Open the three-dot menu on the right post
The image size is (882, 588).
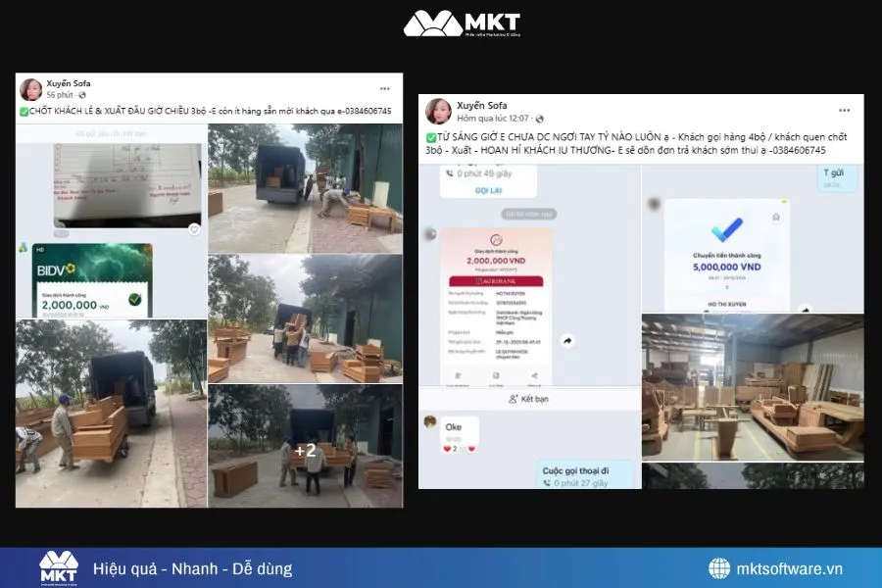(x=844, y=110)
